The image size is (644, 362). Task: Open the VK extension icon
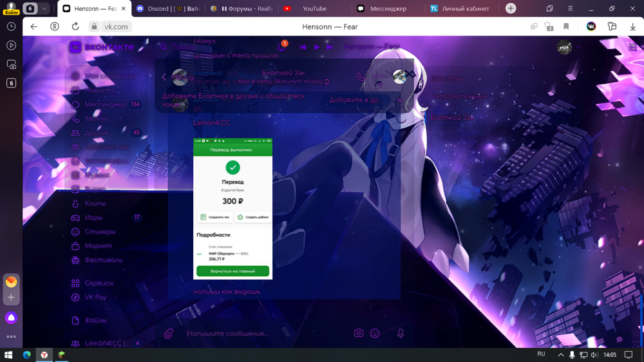[591, 26]
